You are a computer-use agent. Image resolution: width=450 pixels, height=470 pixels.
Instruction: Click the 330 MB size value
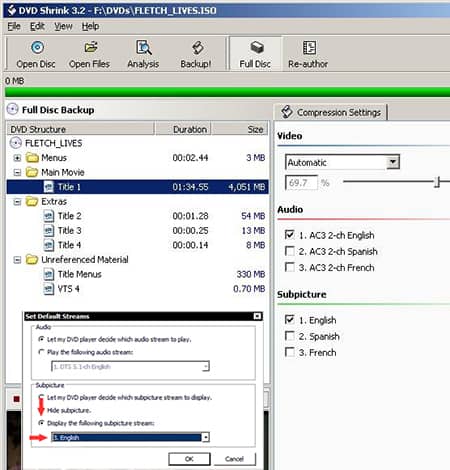point(251,274)
